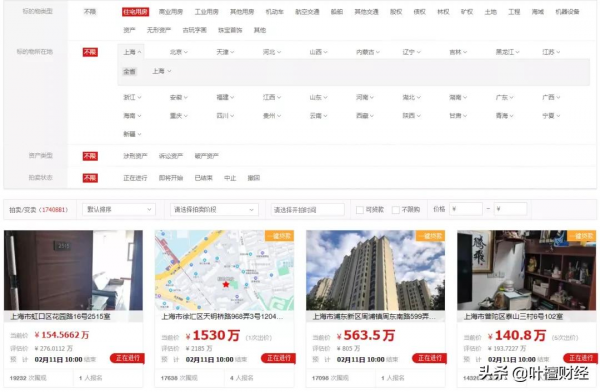Tick the 可贷款 checkbox

tap(360, 210)
